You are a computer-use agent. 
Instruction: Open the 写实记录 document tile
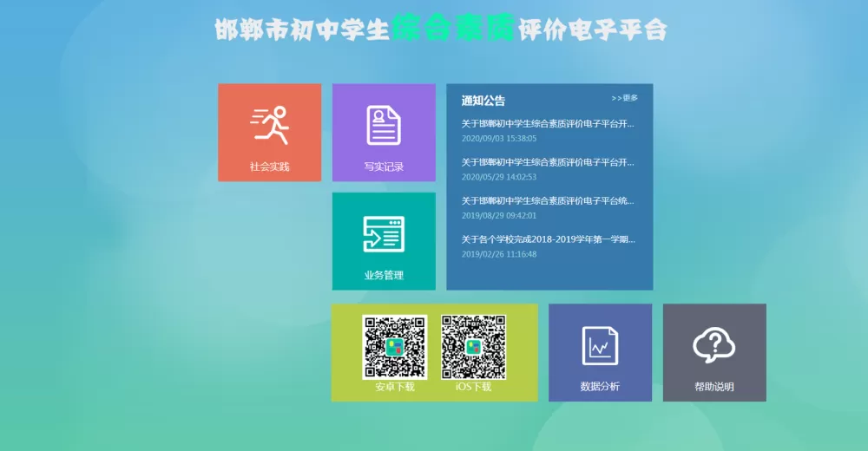[384, 132]
